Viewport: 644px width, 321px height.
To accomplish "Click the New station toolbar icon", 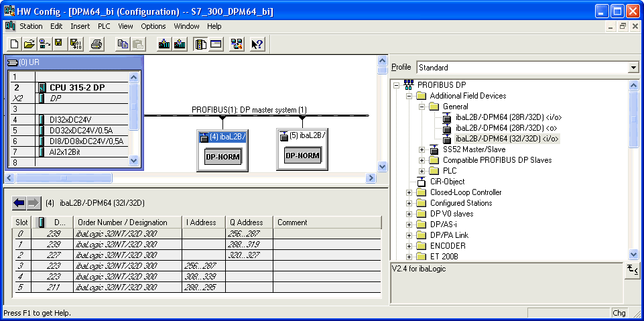I will click(13, 44).
